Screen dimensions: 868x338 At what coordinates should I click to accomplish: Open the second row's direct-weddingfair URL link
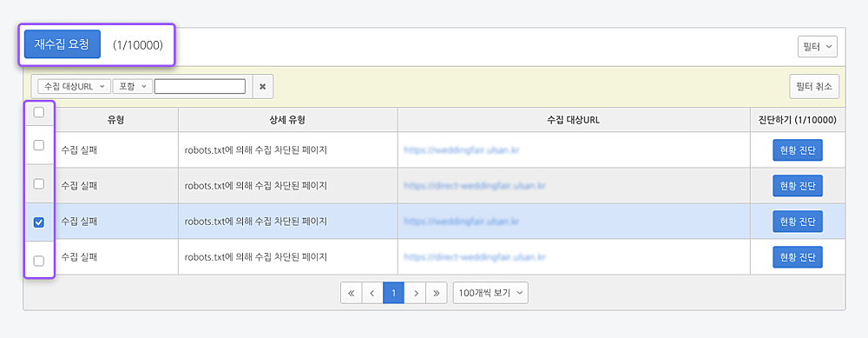coord(475,186)
